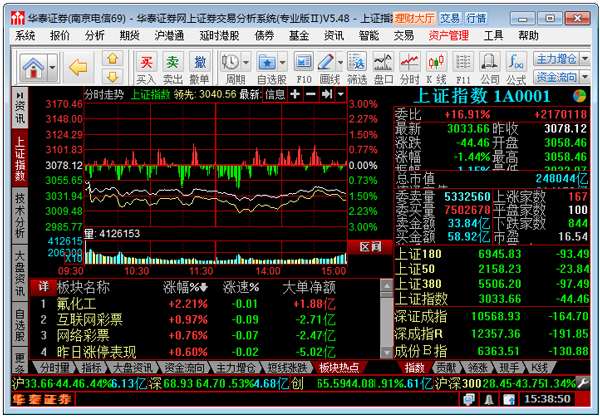
Task: Switch to the 板块热点 bottom tab
Action: [x=339, y=368]
